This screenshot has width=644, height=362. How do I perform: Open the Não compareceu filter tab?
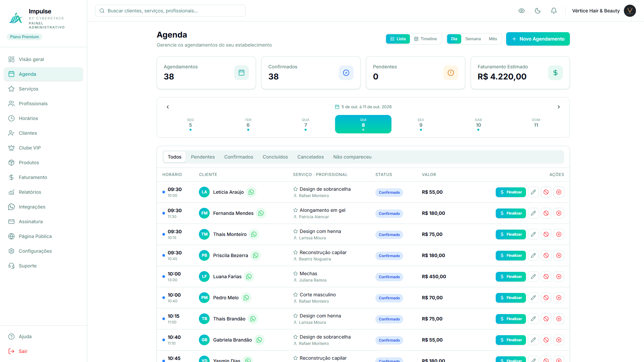coord(352,157)
